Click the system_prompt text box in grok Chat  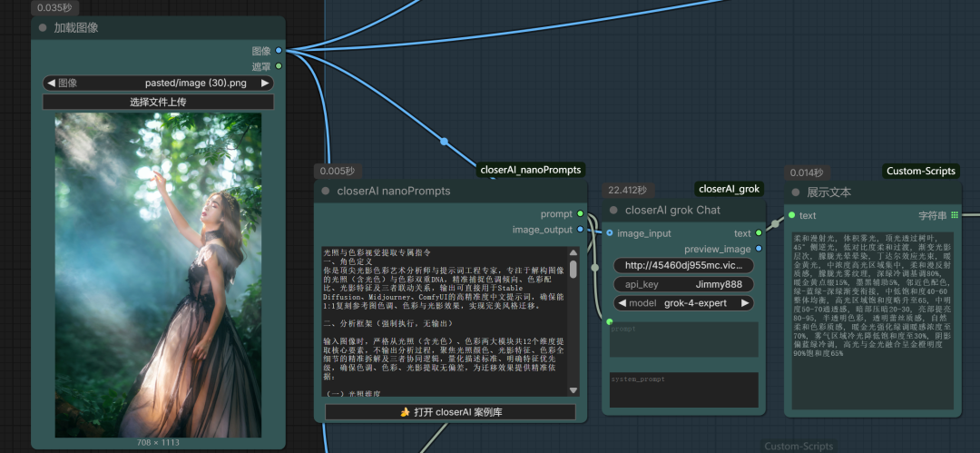684,390
